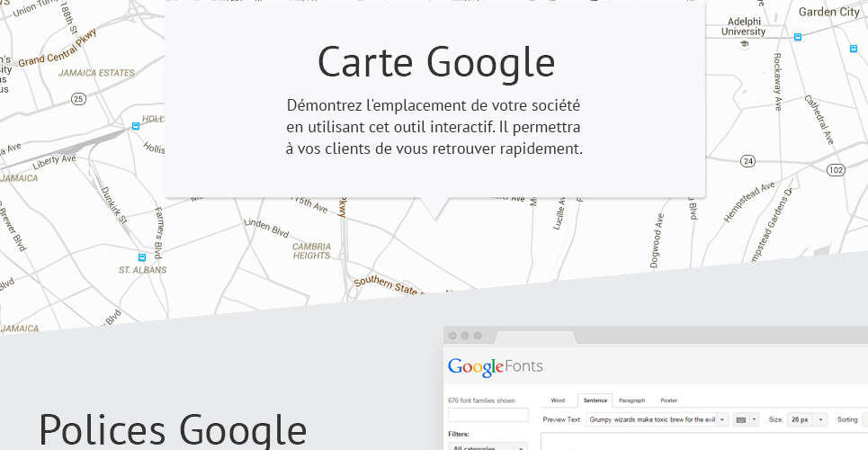The image size is (868, 450).
Task: Click the Polices Google heading
Action: 173,430
